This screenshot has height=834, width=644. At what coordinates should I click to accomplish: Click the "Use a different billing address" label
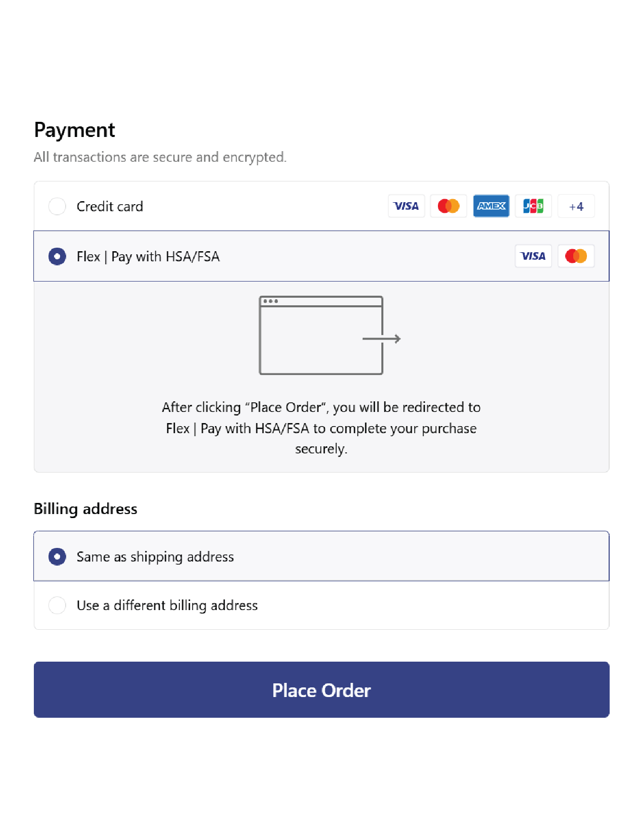[x=167, y=605]
